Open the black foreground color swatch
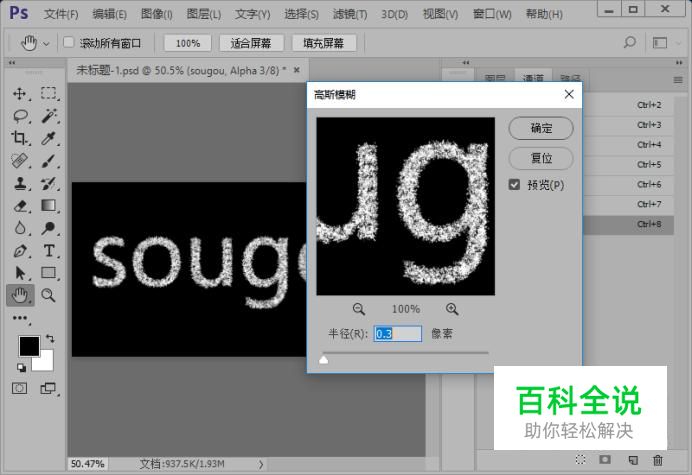Viewport: 692px width, 475px height. pyautogui.click(x=27, y=345)
